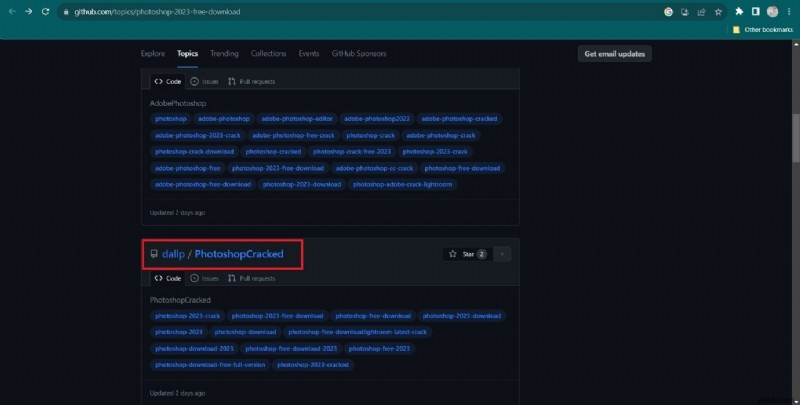
Task: Open Pull requests in the AdobePhotoshop card
Action: 252,82
